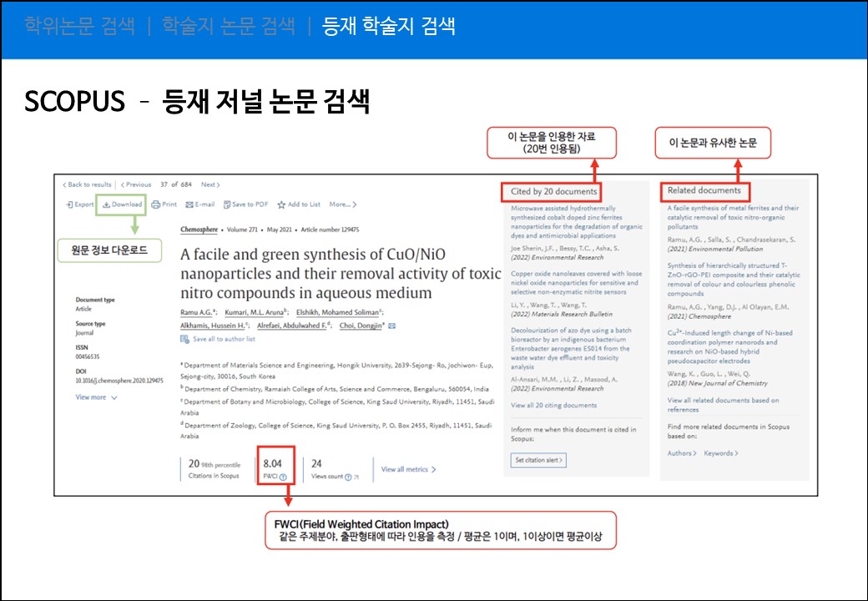This screenshot has width=868, height=601.
Task: Click the Related documents heading
Action: pos(704,190)
